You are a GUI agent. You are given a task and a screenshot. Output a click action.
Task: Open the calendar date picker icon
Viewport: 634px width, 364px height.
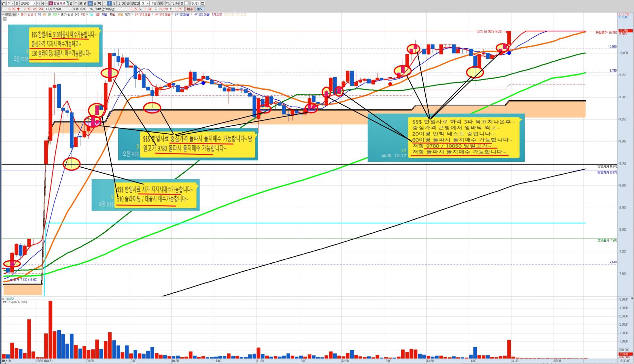(202, 3)
